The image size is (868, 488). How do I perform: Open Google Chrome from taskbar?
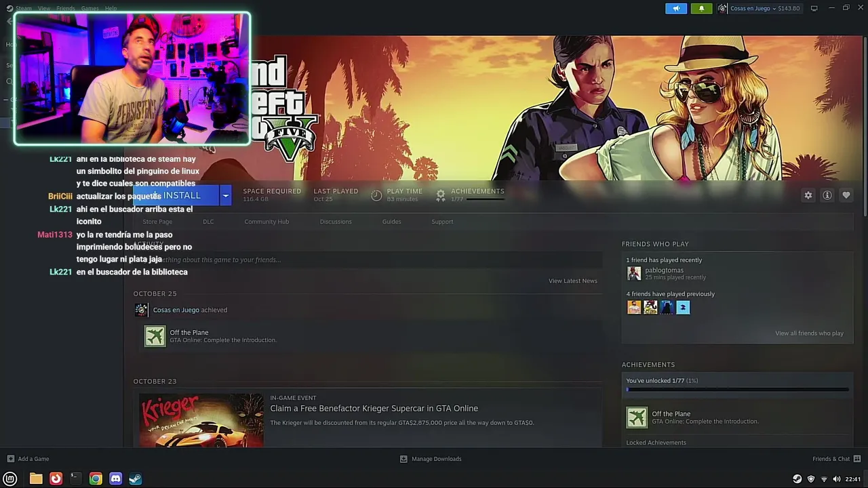tap(96, 479)
